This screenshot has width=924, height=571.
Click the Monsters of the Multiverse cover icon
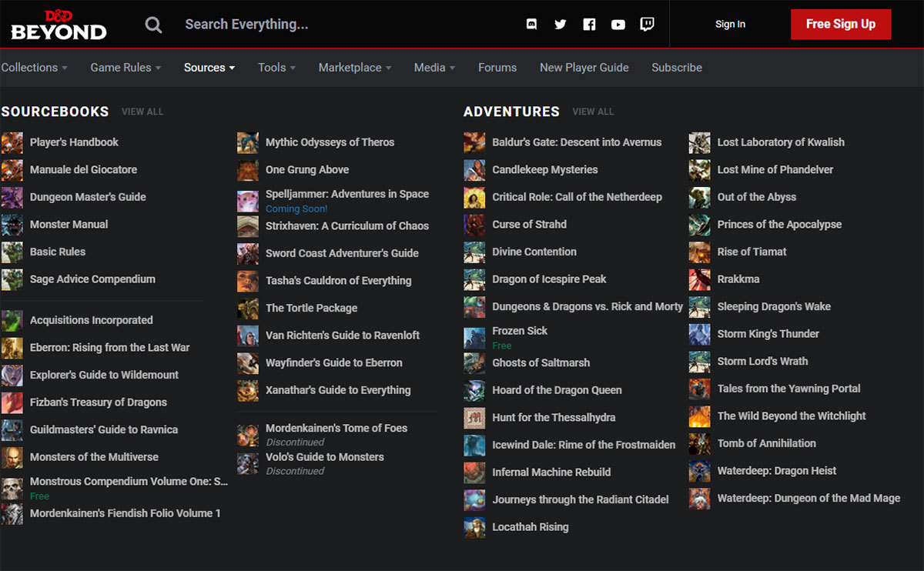click(12, 457)
